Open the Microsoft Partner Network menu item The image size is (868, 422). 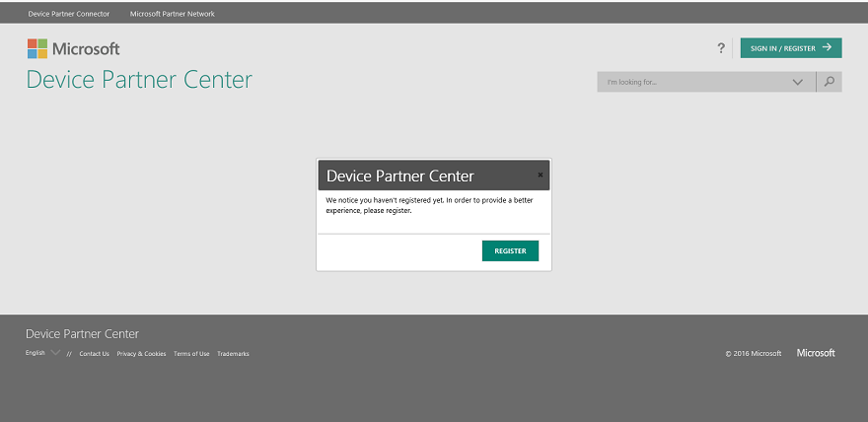pos(172,14)
